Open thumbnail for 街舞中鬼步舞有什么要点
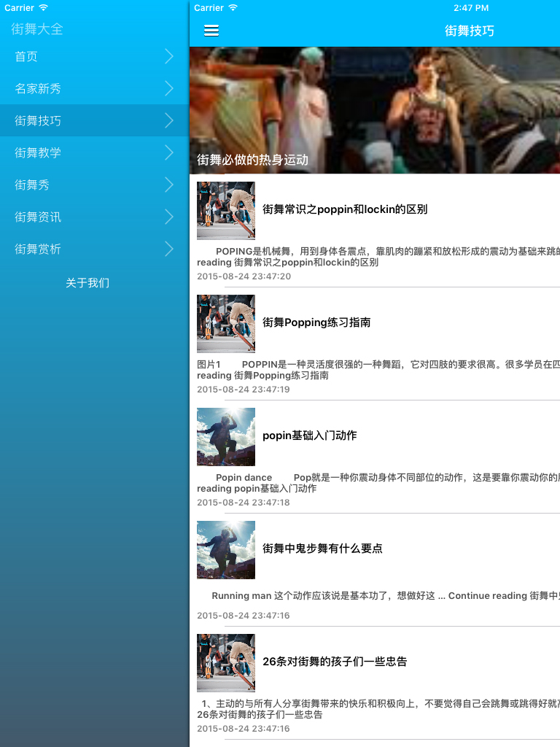The image size is (560, 747). coord(226,550)
